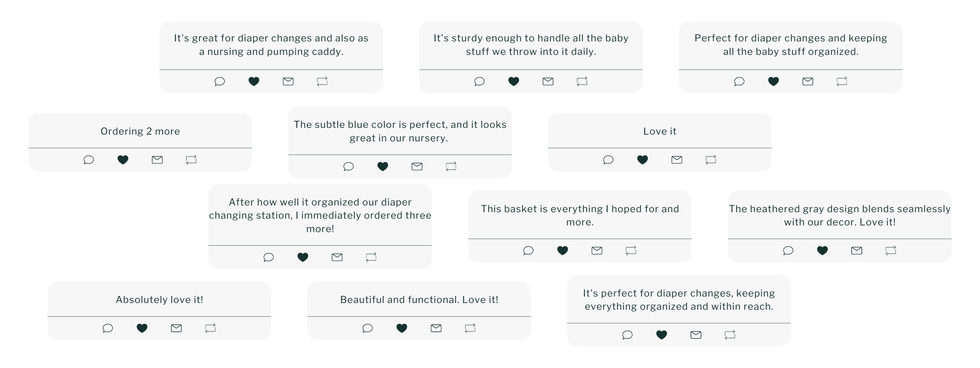Click heart on 'subtle blue color' review

[383, 167]
